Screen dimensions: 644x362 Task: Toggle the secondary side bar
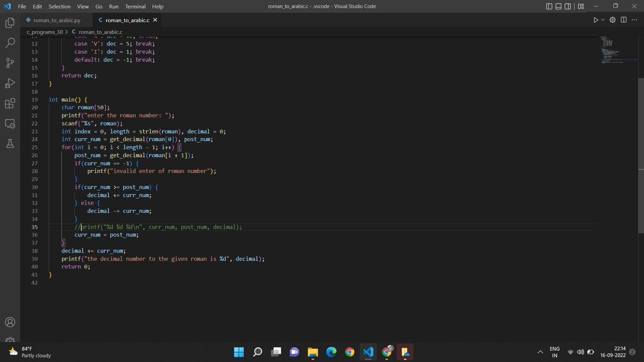click(x=568, y=6)
